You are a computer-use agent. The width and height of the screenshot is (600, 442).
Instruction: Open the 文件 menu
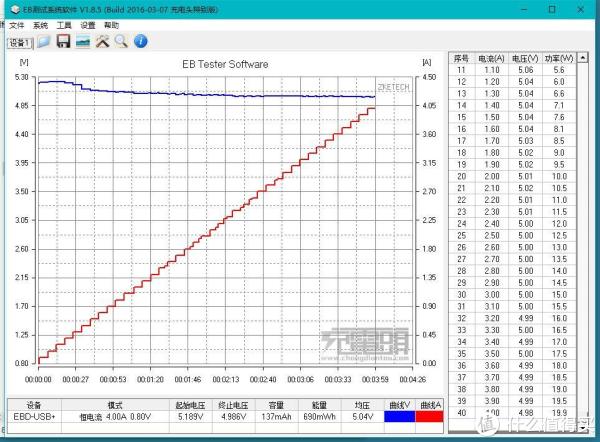16,25
